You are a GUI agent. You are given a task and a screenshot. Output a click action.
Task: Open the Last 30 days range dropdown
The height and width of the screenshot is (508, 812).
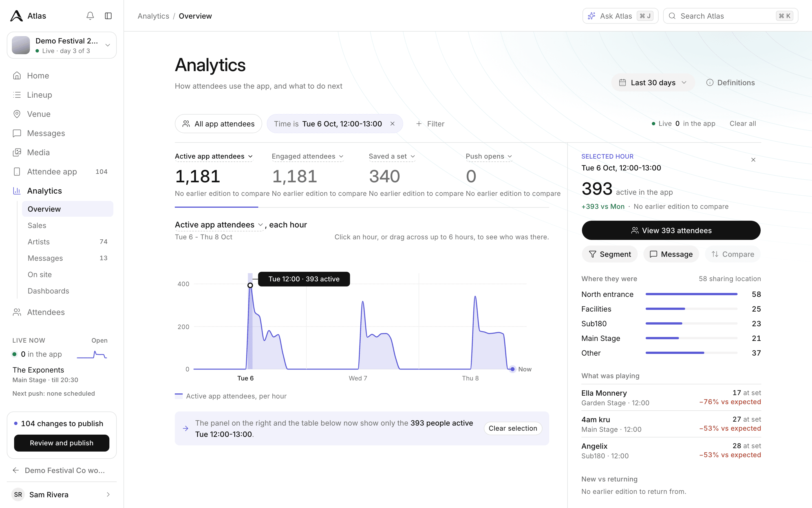pos(653,83)
